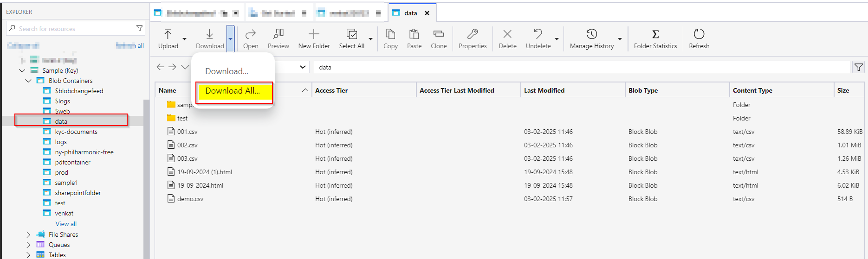Image resolution: width=868 pixels, height=259 pixels.
Task: Click the data path address field
Action: [582, 67]
